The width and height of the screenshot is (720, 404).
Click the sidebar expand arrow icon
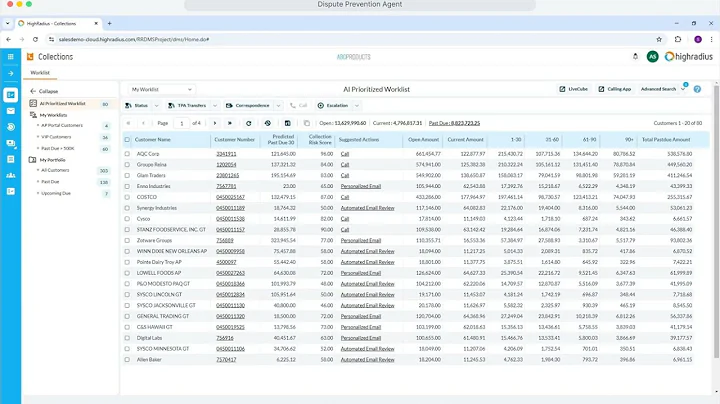(x=11, y=73)
